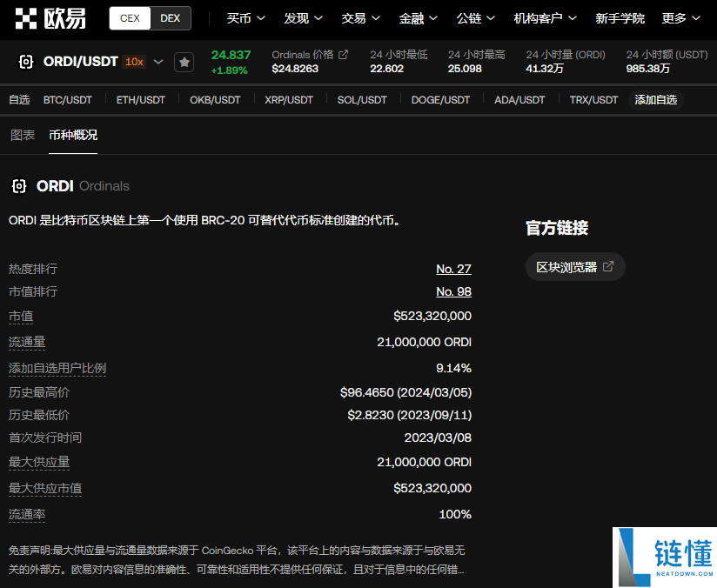
Task: Click the ORDI coin icon in header
Action: (x=26, y=62)
